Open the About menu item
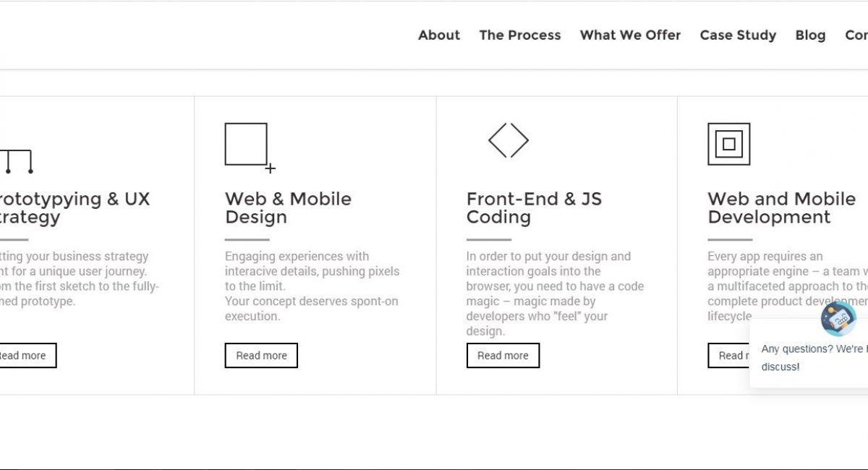This screenshot has width=868, height=470. [439, 35]
